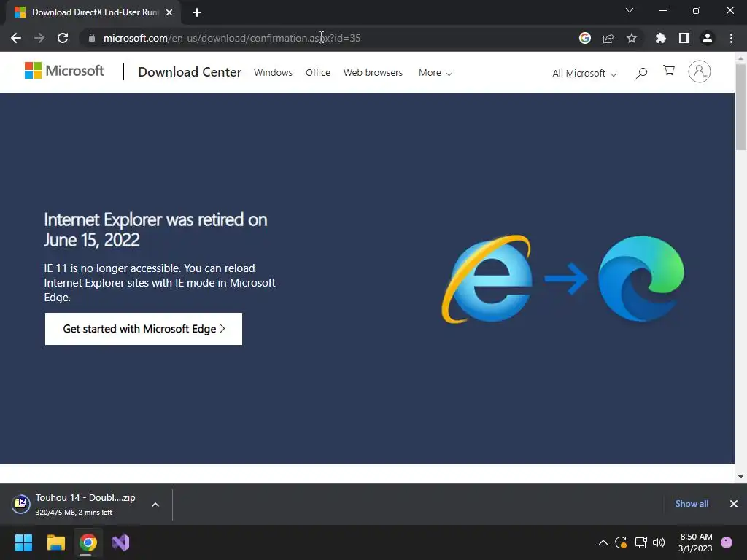This screenshot has width=747, height=560.
Task: Go back to the previous page
Action: pos(16,38)
